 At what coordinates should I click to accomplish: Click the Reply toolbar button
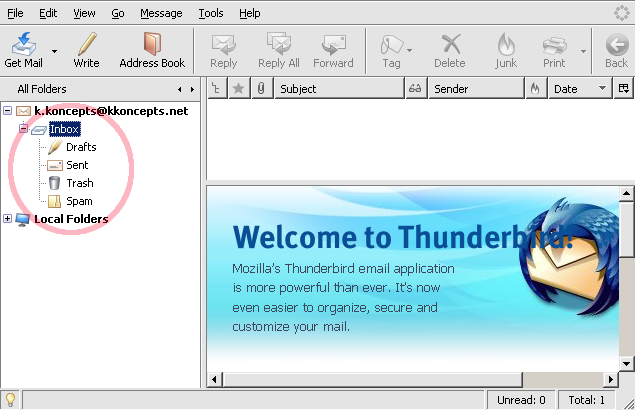[224, 51]
